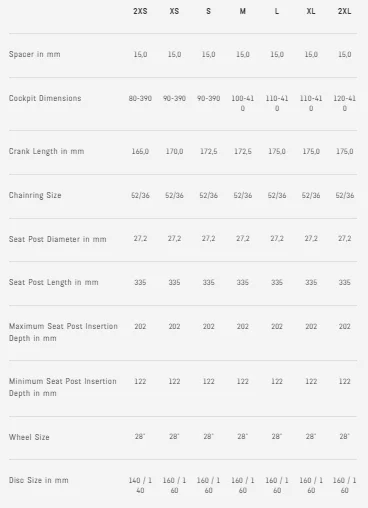This screenshot has width=368, height=508.
Task: Select Maximum Seat Post Insertion Depth label
Action: click(63, 332)
